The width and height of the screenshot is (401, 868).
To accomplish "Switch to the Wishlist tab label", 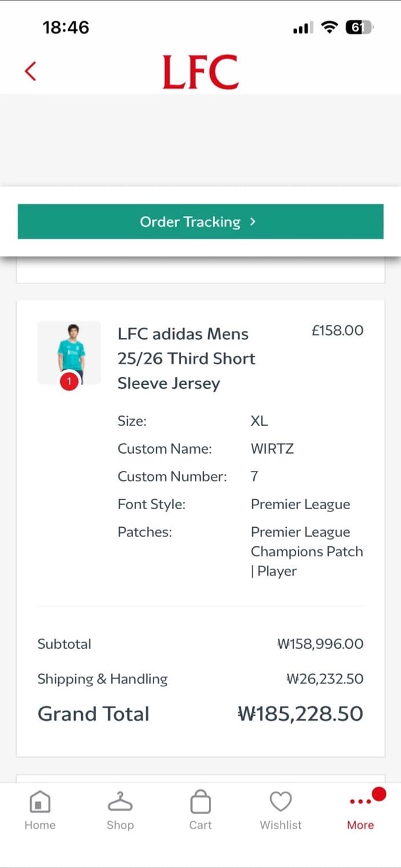I will point(281,825).
